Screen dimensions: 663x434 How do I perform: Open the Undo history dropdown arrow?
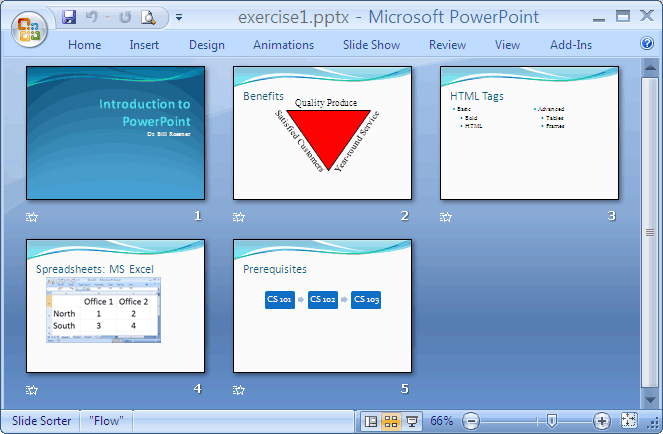107,17
